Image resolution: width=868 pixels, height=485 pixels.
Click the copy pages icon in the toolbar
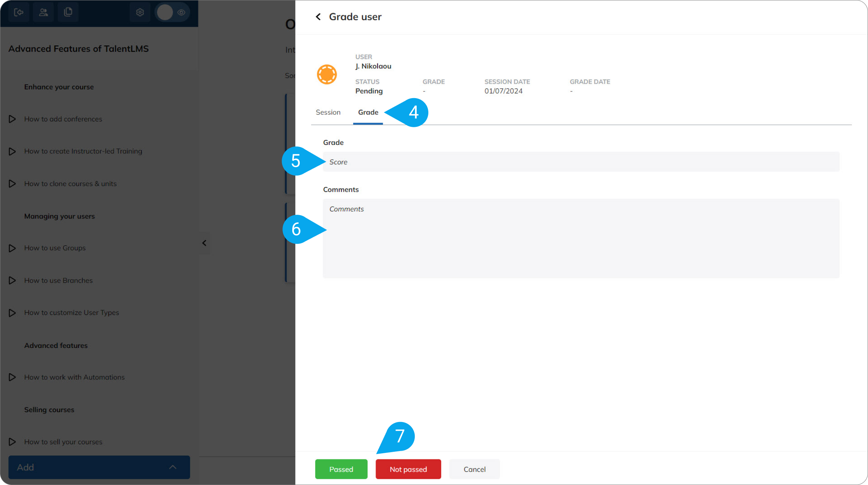[x=68, y=12]
